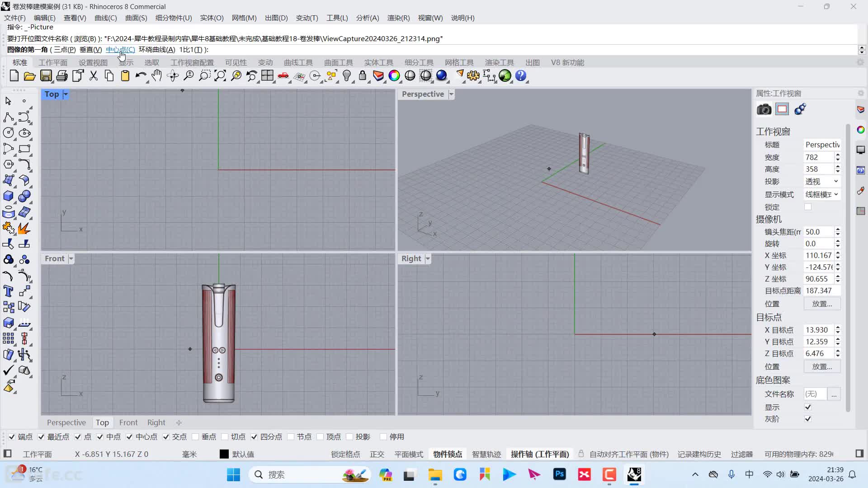
Task: Open the Front viewport dropdown arrow
Action: pyautogui.click(x=71, y=258)
